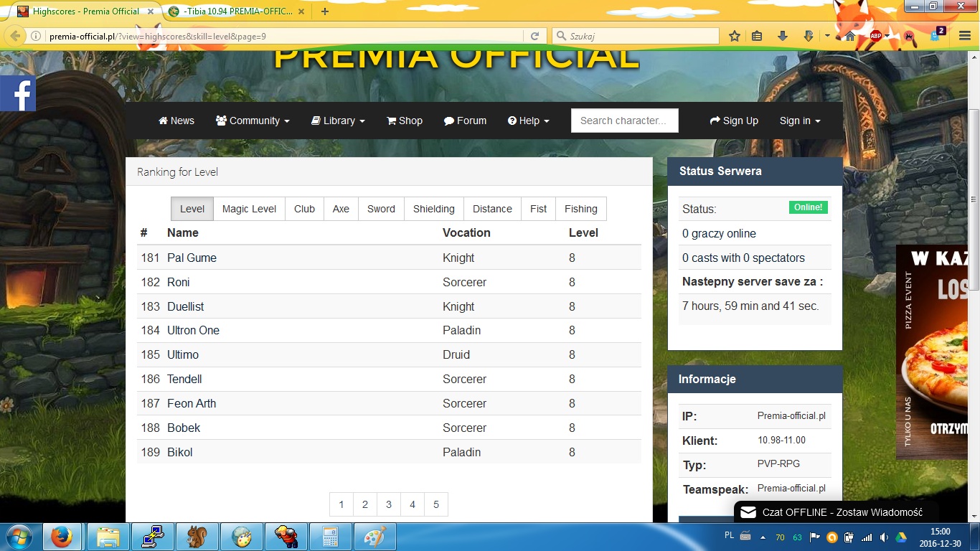Viewport: 980px width, 551px height.
Task: Open the Tibia knight character taskbar icon
Action: click(x=286, y=537)
